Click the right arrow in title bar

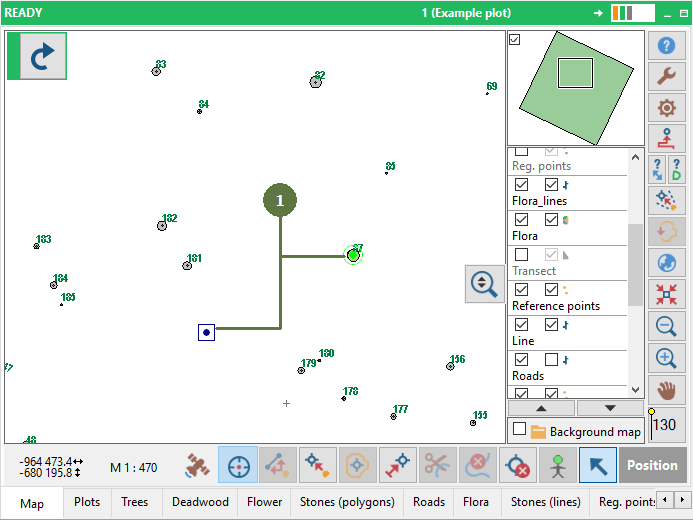598,13
